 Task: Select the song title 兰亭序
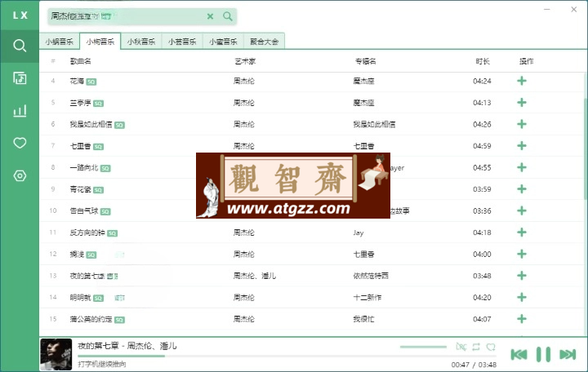tap(80, 103)
